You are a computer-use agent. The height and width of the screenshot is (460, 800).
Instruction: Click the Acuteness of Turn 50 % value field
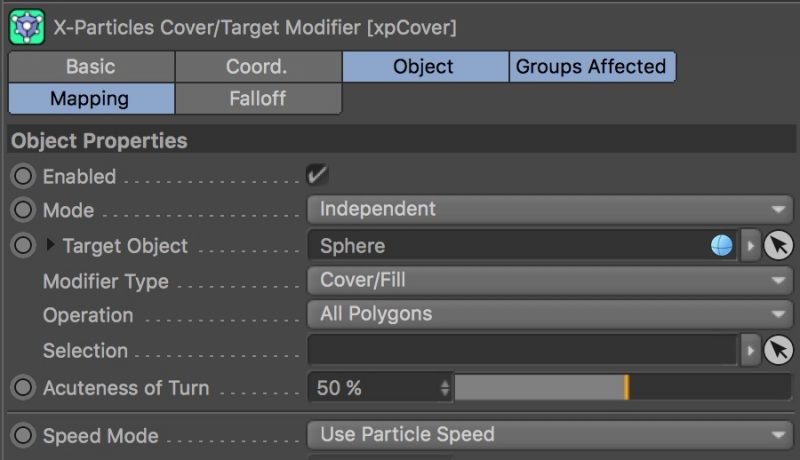pyautogui.click(x=380, y=387)
